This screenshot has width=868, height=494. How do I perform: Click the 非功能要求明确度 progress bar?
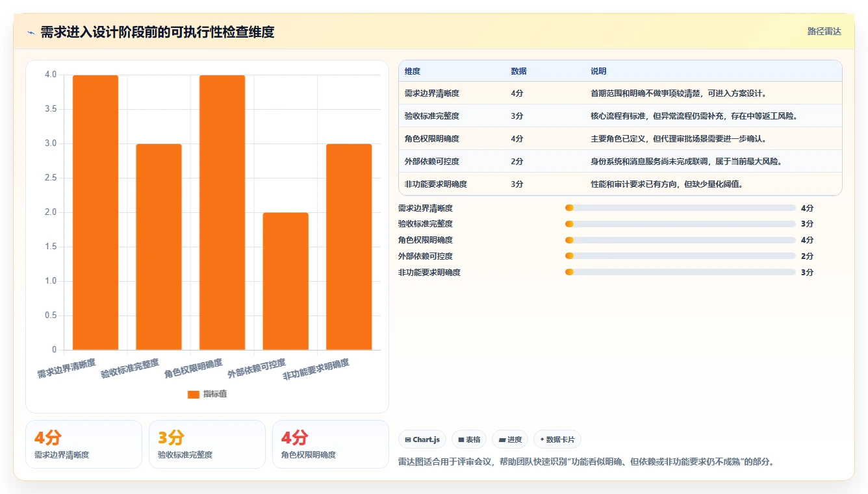pos(680,273)
